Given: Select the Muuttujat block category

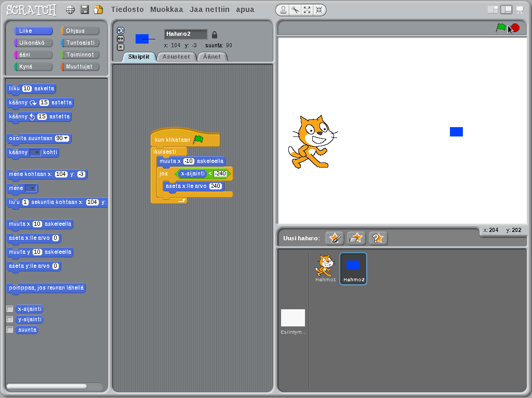Looking at the screenshot, I should click(80, 66).
